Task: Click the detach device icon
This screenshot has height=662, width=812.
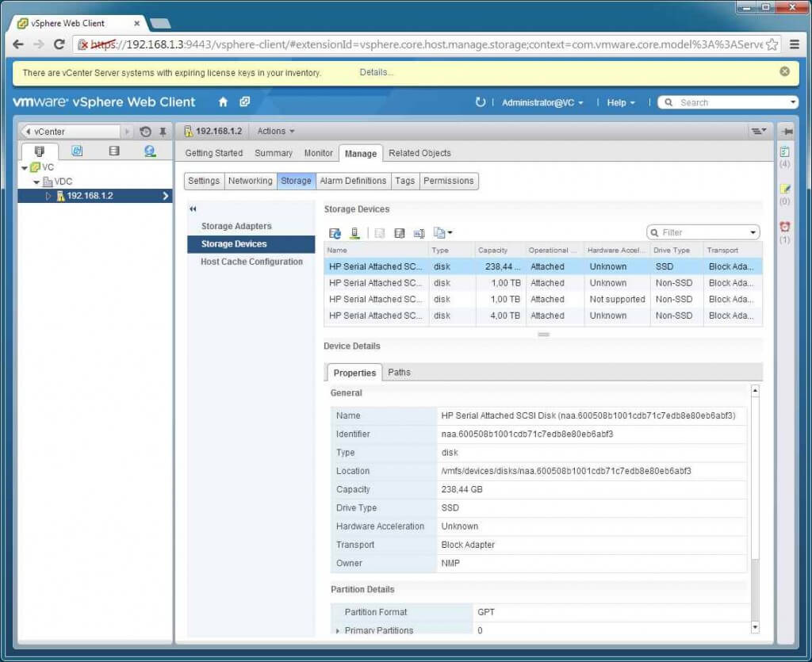Action: (379, 232)
